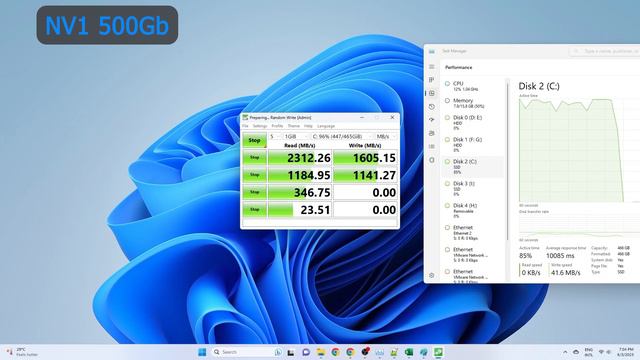Screen dimensions: 640x360
Task: Open Excel from taskbar
Action: pyautogui.click(x=409, y=352)
